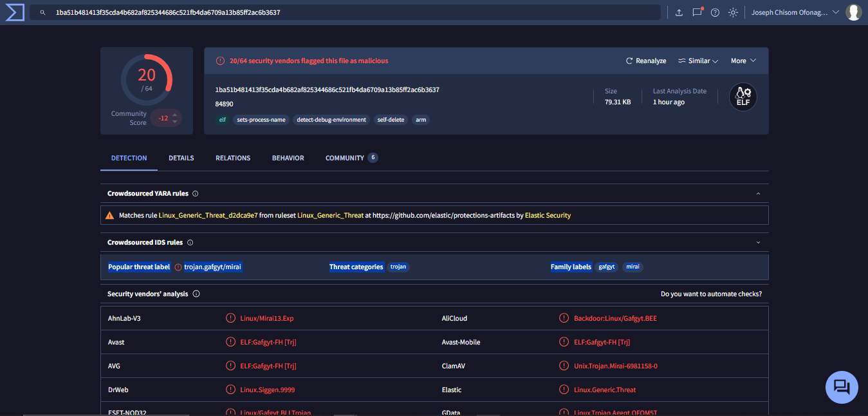
Task: Toggle the light/dark theme sun icon
Action: tap(733, 12)
